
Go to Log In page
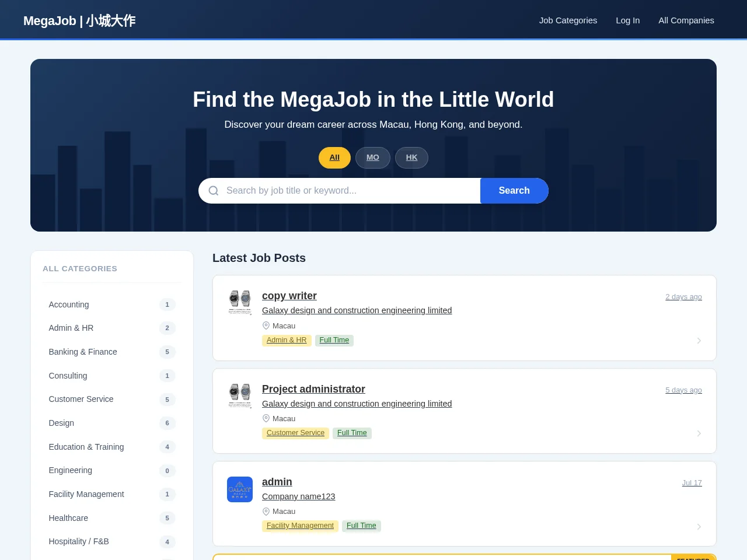click(628, 20)
